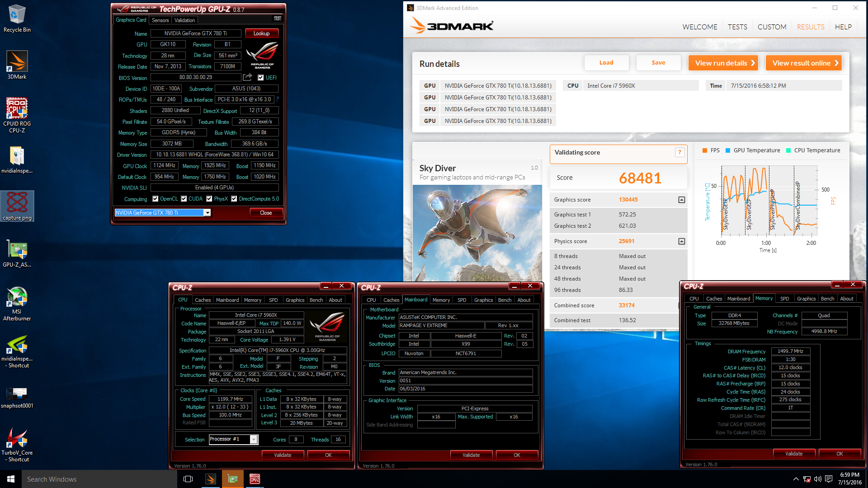Click View result online button

click(804, 63)
